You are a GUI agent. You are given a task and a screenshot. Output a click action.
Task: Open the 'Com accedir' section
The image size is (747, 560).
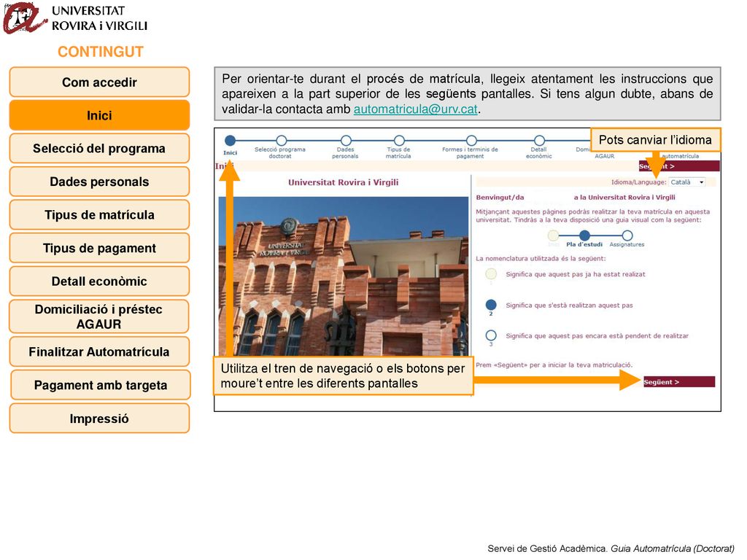coord(99,82)
